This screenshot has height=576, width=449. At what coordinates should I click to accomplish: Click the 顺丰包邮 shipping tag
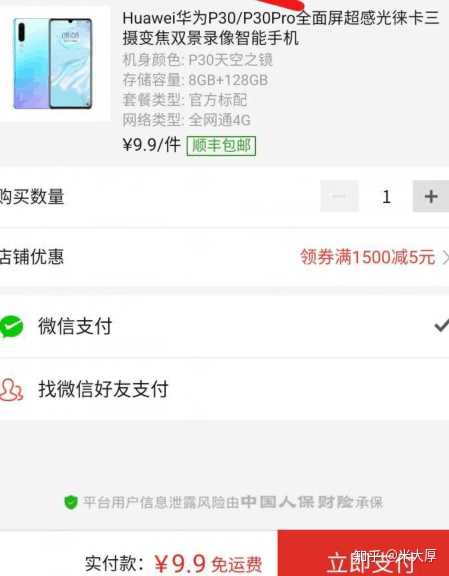[x=221, y=145]
